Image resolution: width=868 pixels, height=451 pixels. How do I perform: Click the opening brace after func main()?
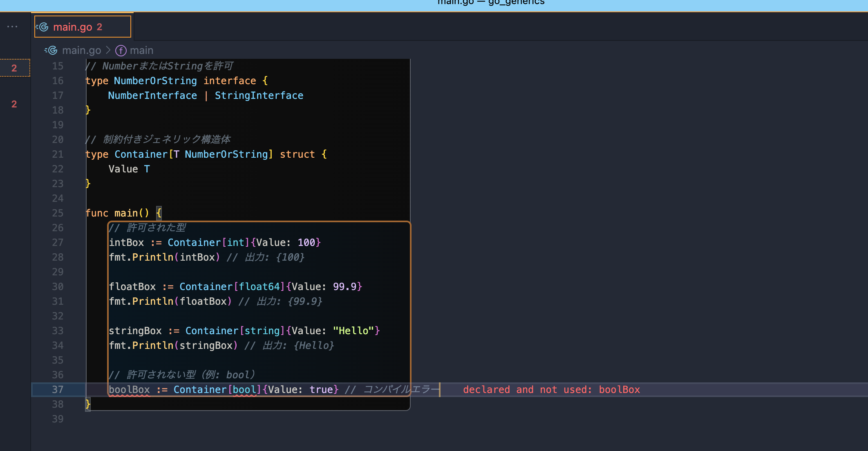click(159, 213)
